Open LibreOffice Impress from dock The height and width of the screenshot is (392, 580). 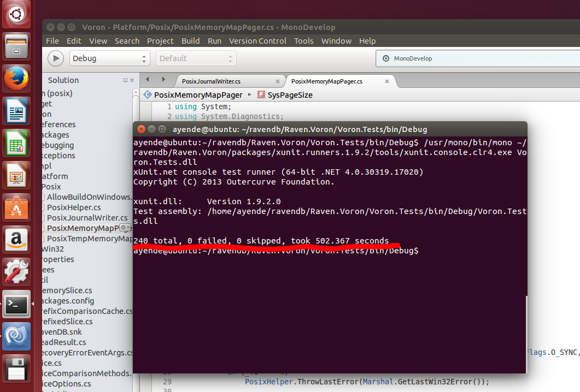click(x=16, y=175)
